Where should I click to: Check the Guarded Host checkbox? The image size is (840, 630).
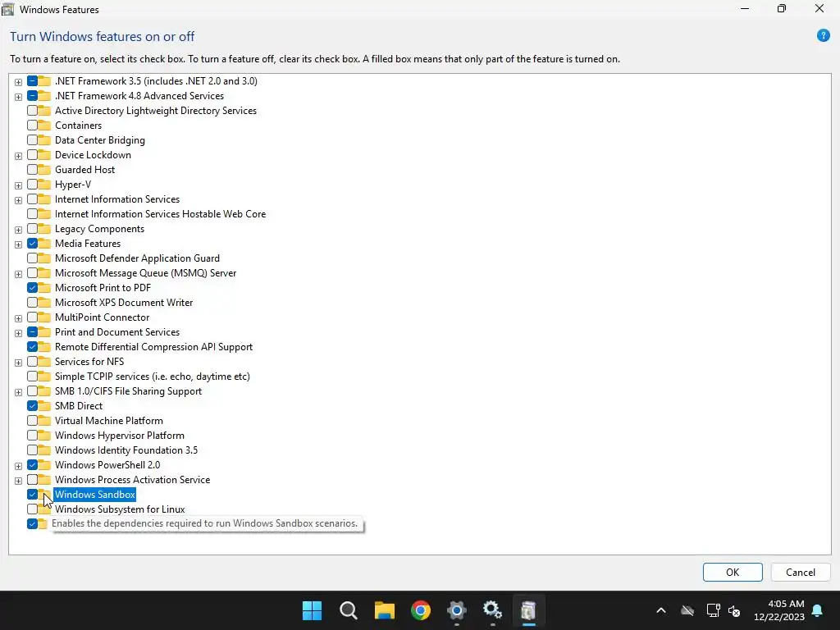tap(32, 169)
